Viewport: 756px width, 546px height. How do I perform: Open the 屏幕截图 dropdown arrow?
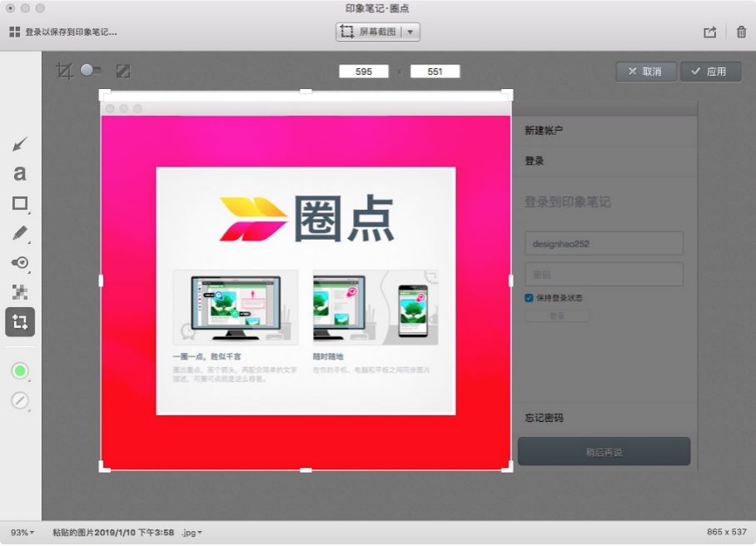pos(410,32)
